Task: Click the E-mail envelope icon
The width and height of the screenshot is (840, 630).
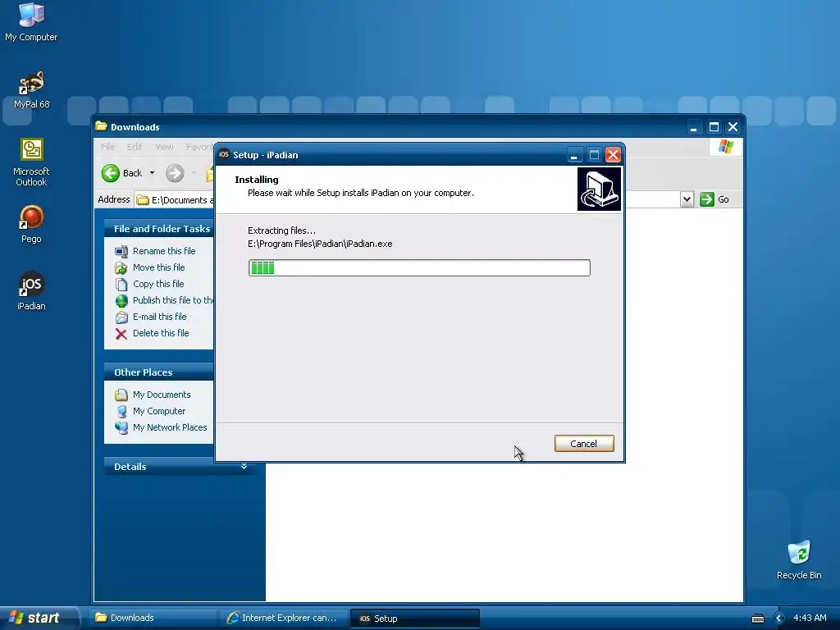Action: coord(121,317)
